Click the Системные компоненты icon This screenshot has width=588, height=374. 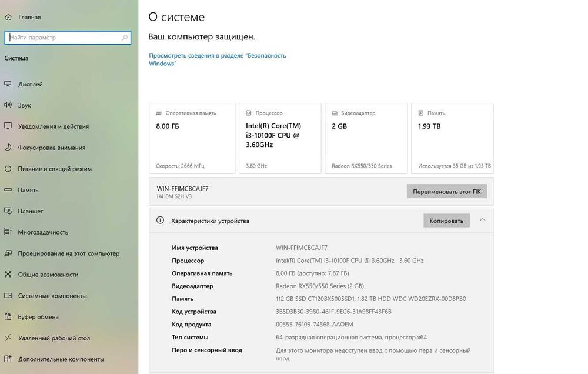[8, 296]
